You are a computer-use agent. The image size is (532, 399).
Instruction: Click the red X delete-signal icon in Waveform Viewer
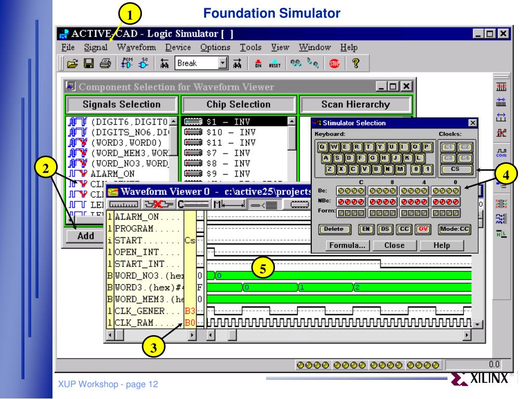point(158,204)
